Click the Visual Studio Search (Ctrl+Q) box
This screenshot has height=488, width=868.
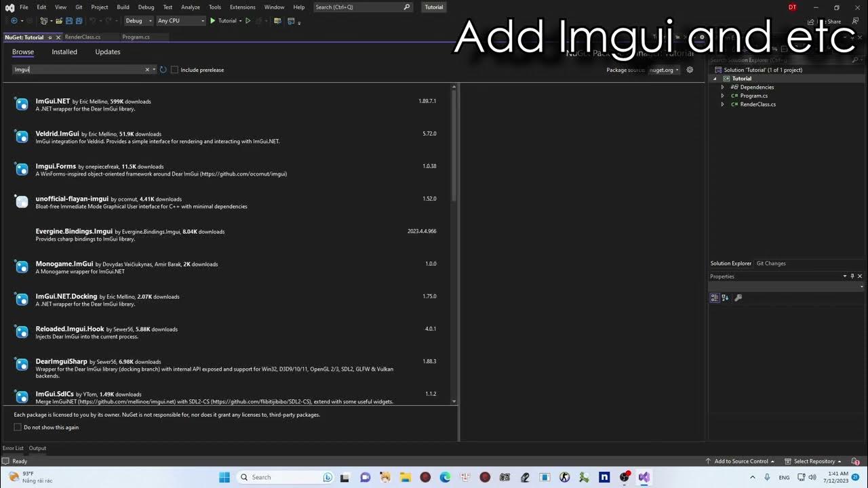pos(363,7)
